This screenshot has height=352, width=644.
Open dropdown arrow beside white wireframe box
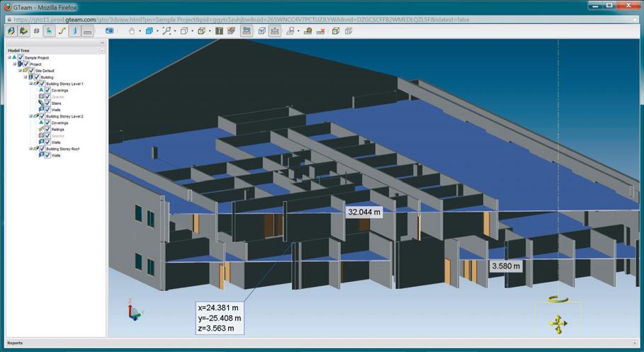tap(192, 31)
